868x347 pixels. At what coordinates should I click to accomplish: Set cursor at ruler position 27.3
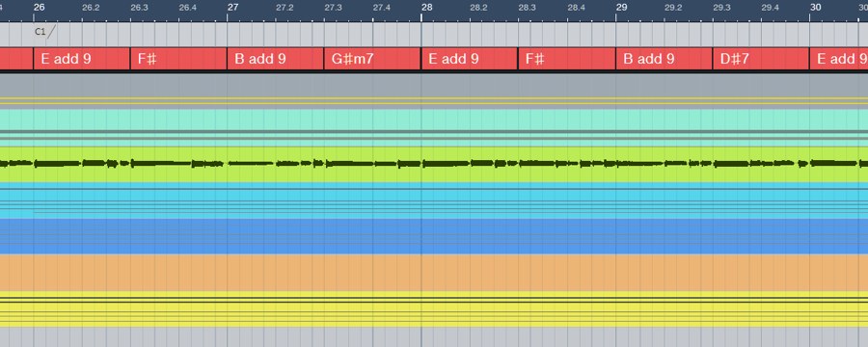click(x=333, y=7)
